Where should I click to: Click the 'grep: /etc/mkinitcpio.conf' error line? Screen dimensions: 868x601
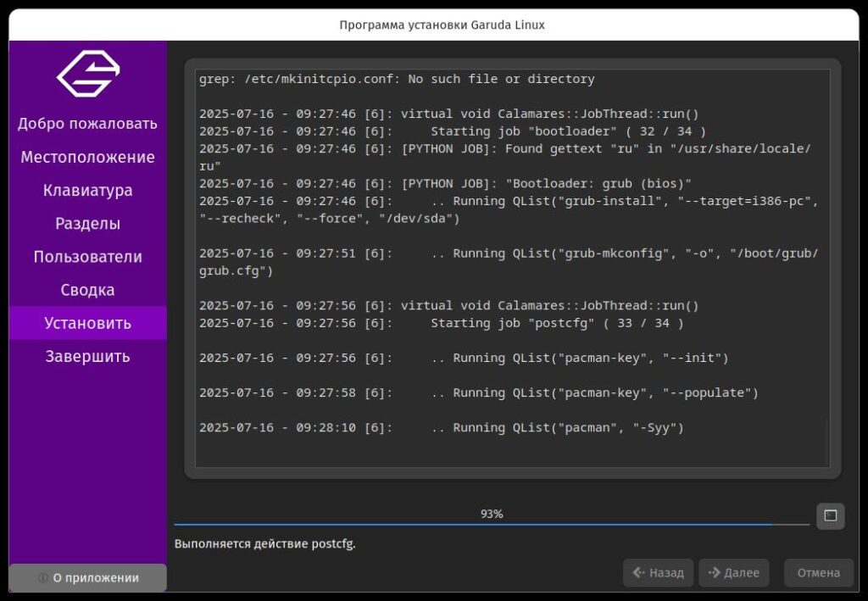point(397,79)
